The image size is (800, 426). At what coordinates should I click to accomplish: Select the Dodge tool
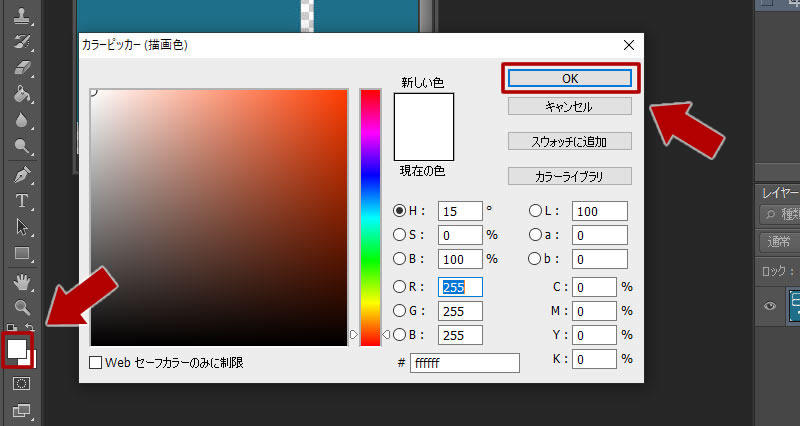21,146
